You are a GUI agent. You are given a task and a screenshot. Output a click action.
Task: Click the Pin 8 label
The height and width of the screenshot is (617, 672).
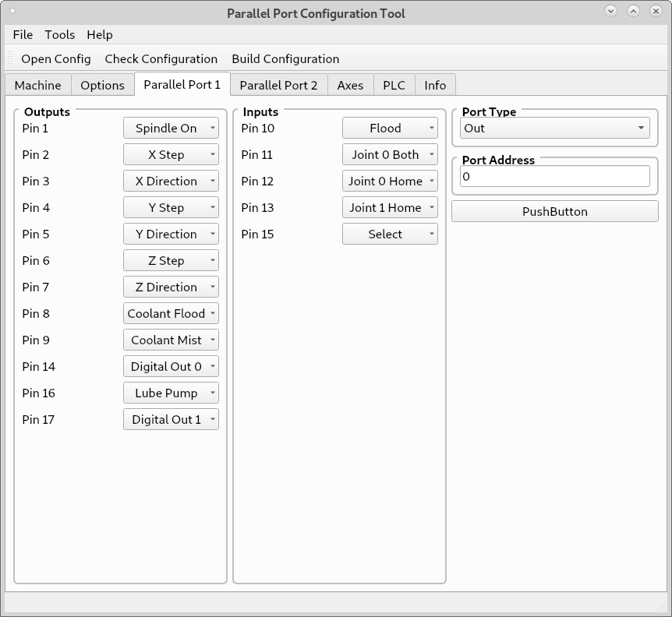36,313
